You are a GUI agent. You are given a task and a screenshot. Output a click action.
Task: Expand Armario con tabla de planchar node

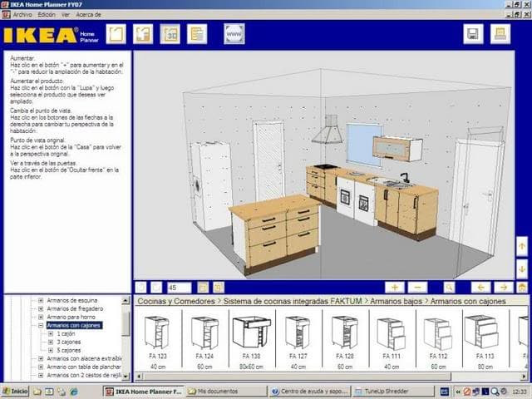(x=41, y=367)
